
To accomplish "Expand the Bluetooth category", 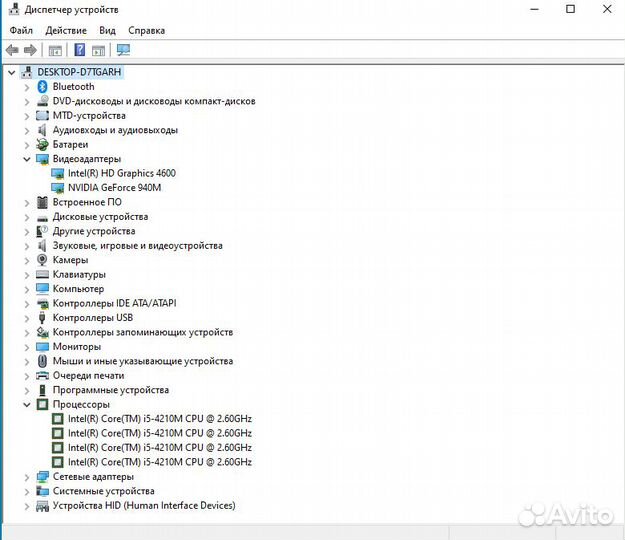I will 27,87.
